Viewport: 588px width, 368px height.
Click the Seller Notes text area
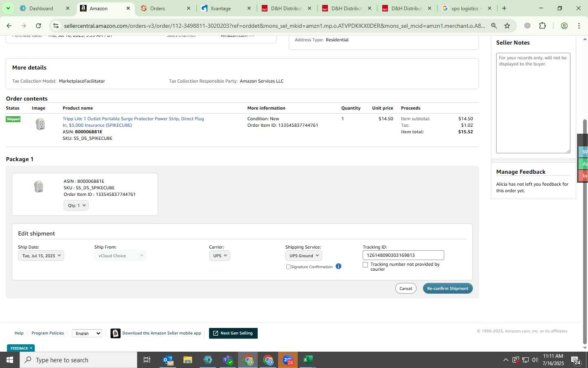click(x=533, y=103)
